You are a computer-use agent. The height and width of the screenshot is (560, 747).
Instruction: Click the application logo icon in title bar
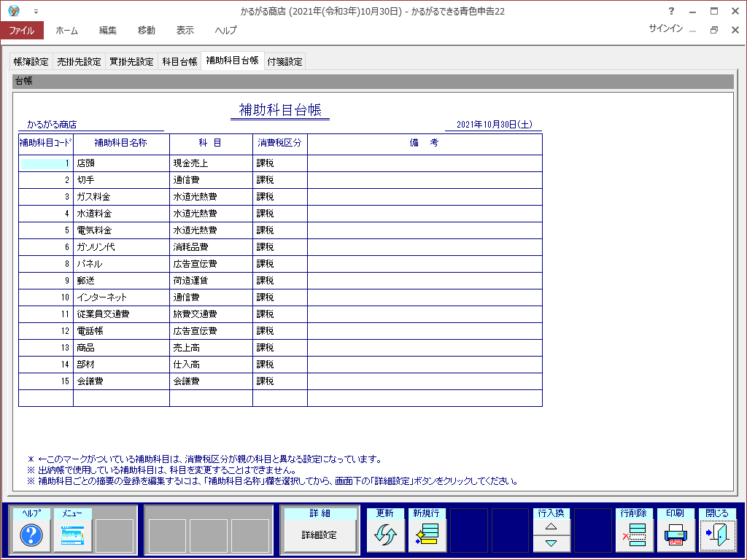14,10
